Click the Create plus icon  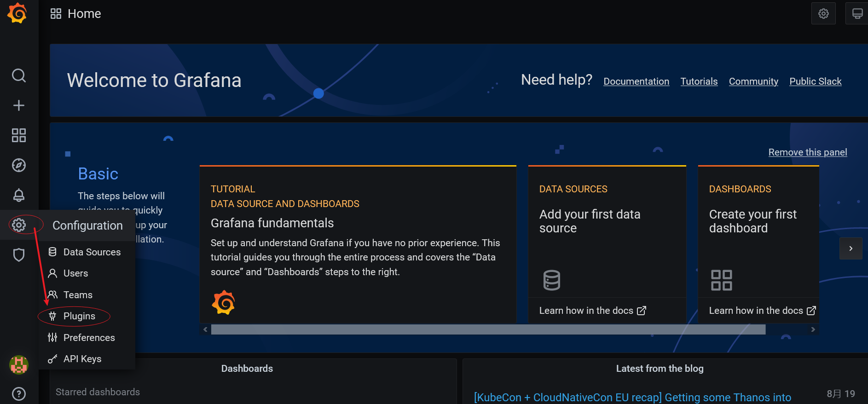click(19, 105)
